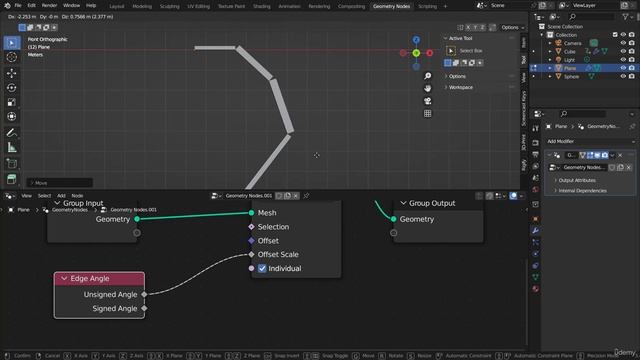Toggle Collection exclude checkbox in outliner

pos(615,35)
